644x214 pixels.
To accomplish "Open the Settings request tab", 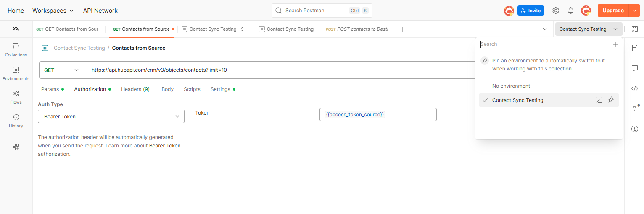I will point(222,89).
